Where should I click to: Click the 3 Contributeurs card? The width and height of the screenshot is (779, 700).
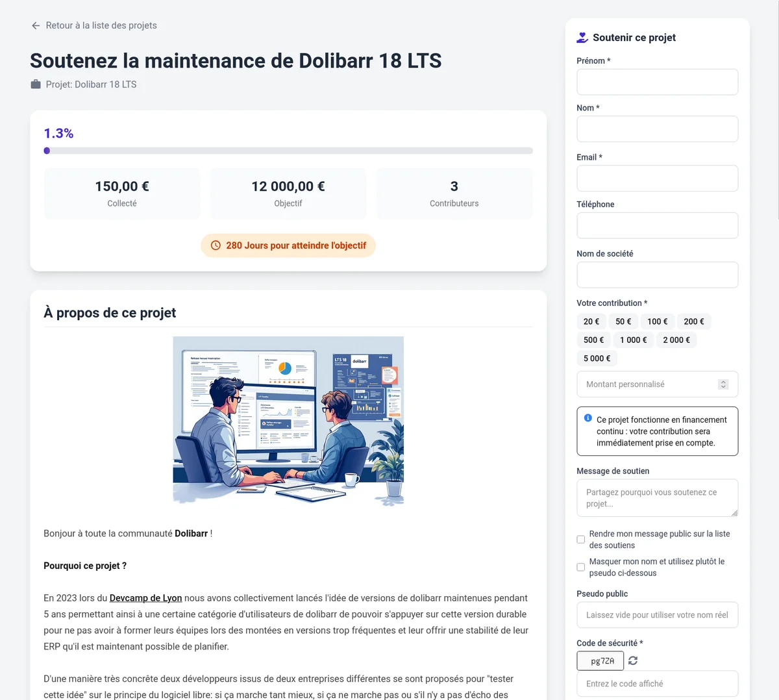click(x=454, y=194)
